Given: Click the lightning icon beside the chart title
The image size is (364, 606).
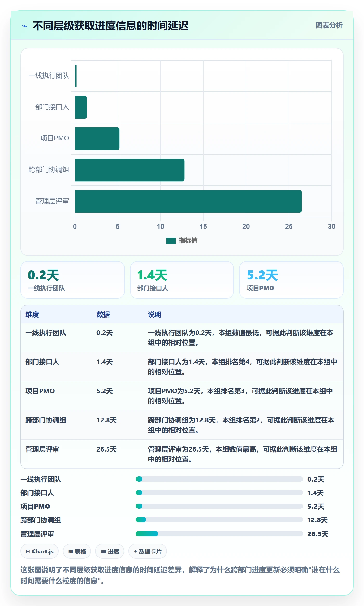Looking at the screenshot, I should click(x=25, y=26).
